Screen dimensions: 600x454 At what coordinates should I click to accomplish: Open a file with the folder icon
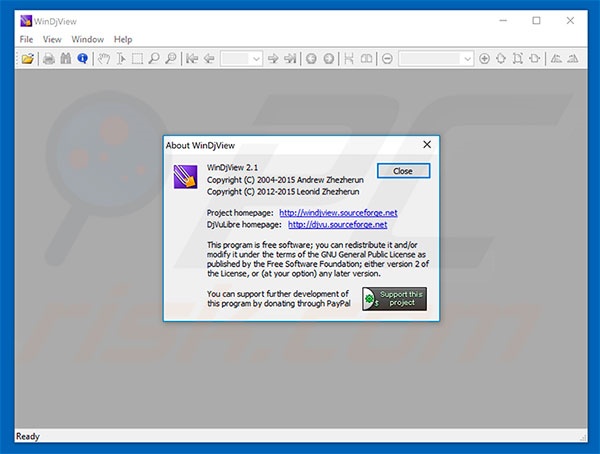click(28, 59)
